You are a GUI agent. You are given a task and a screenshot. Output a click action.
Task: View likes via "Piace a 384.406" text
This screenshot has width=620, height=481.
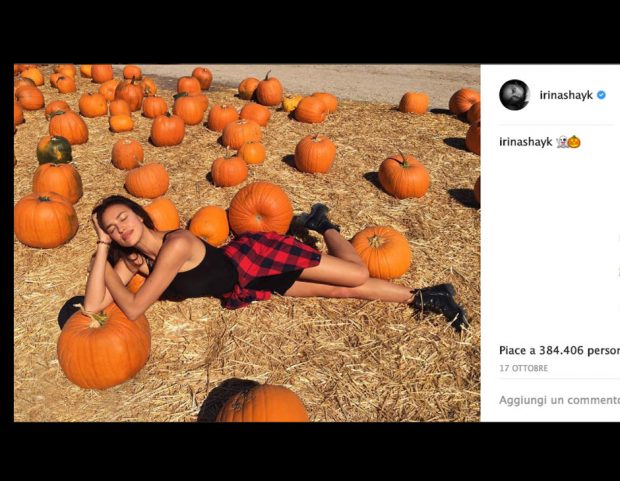pos(559,351)
